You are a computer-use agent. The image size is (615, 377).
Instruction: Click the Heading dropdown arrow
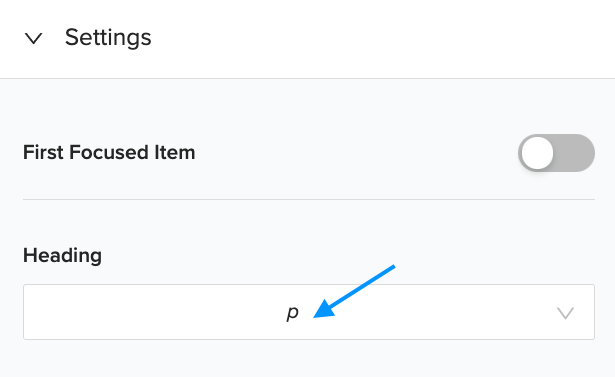[x=565, y=313]
